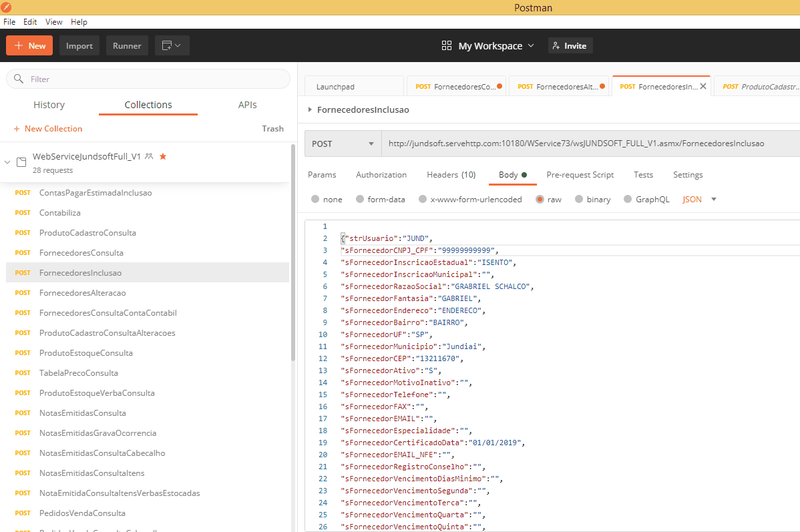Click the sidebar vertical scrollbar
800x532 pixels.
pyautogui.click(x=292, y=254)
